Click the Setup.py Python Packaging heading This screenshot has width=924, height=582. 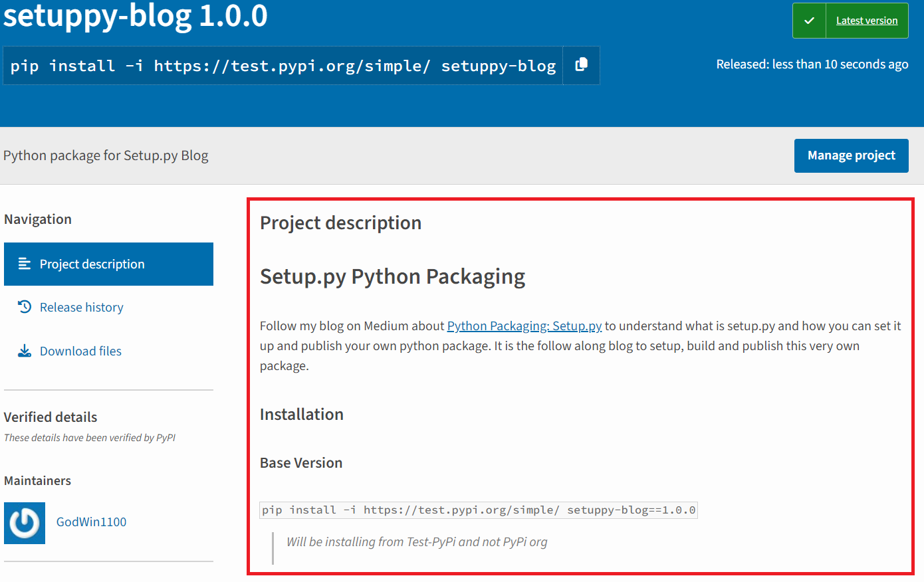click(392, 276)
